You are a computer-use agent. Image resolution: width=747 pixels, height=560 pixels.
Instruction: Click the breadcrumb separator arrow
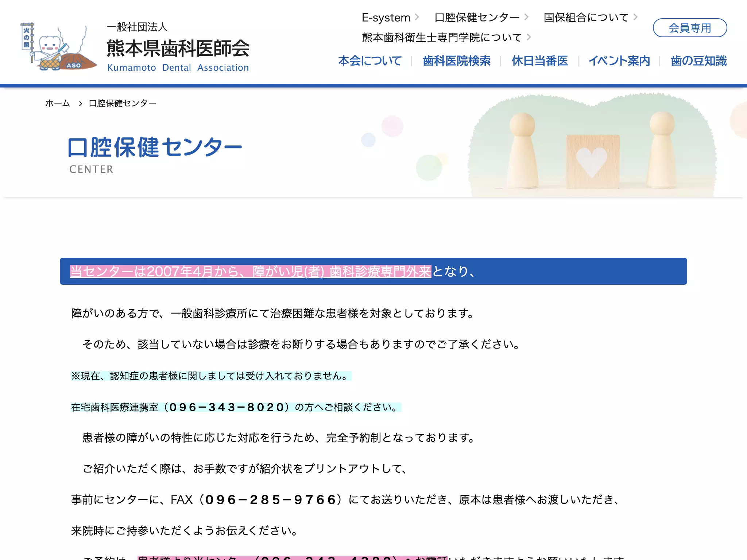pos(80,104)
